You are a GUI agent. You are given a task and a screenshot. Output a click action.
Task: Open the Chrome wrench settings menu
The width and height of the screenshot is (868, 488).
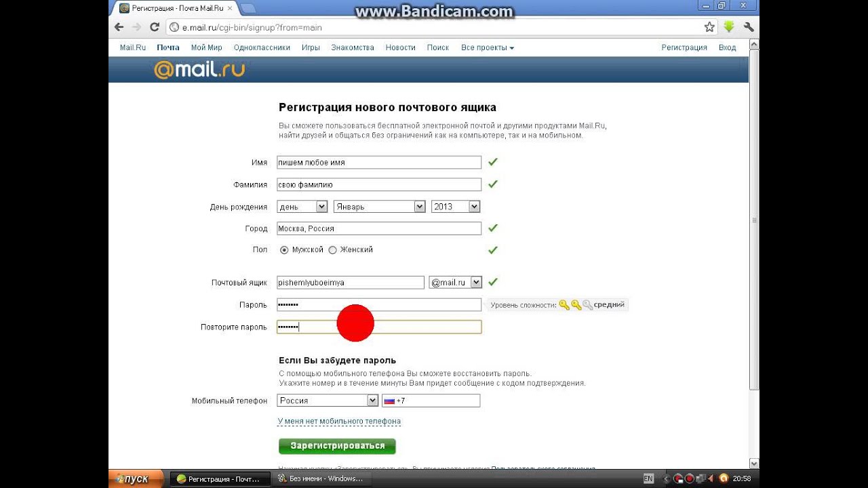click(749, 27)
